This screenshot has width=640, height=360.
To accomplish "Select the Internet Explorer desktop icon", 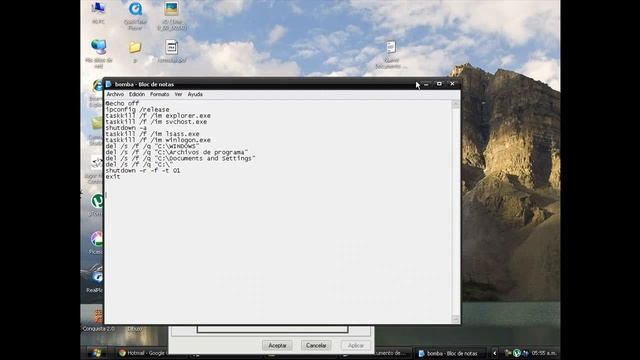I will 97,92.
